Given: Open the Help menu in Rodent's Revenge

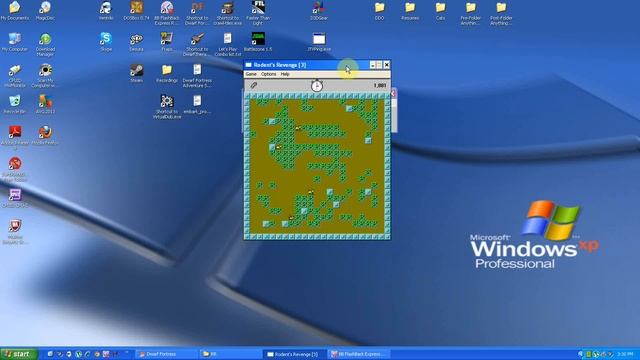Looking at the screenshot, I should [285, 74].
